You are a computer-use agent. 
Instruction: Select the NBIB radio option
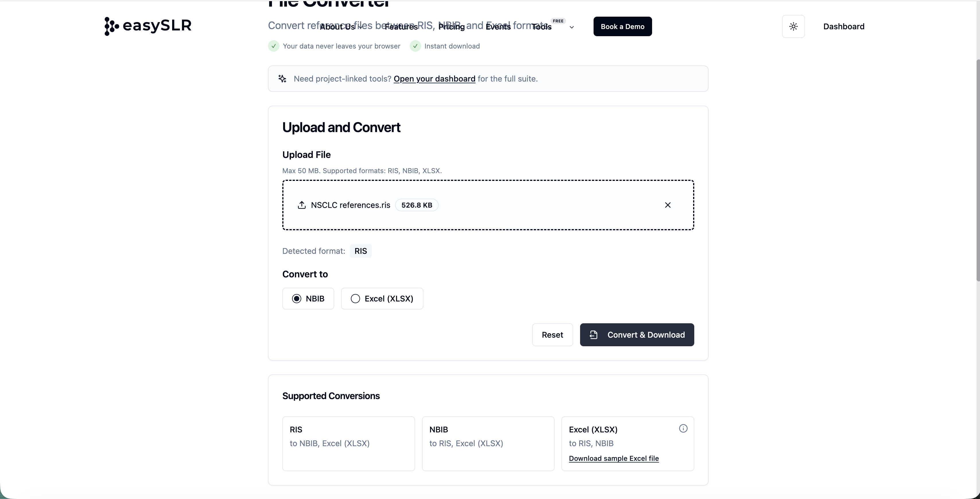[297, 299]
